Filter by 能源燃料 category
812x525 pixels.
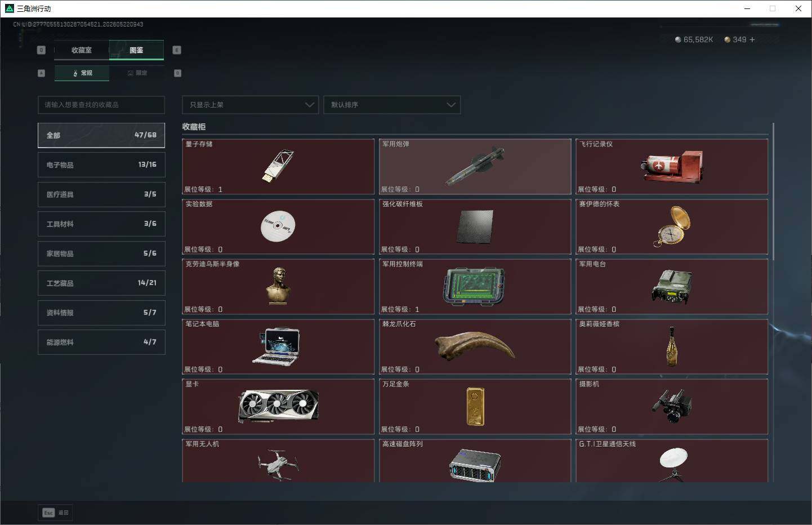click(101, 342)
